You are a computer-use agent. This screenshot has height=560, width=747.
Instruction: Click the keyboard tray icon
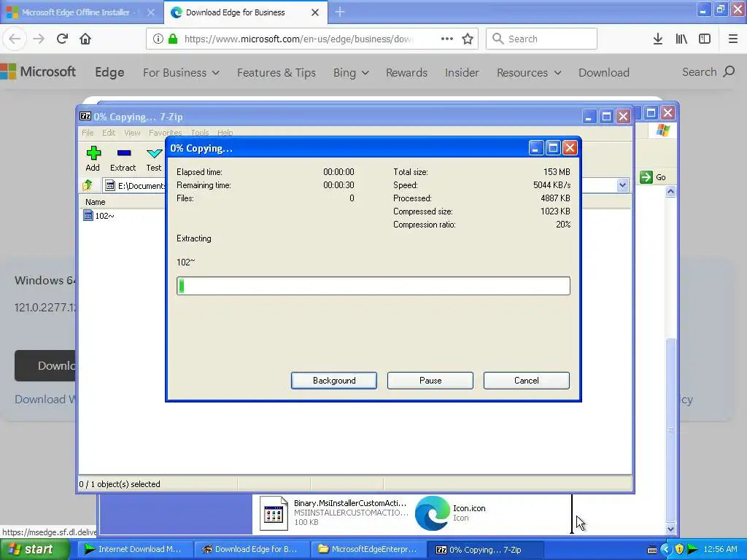pyautogui.click(x=652, y=550)
